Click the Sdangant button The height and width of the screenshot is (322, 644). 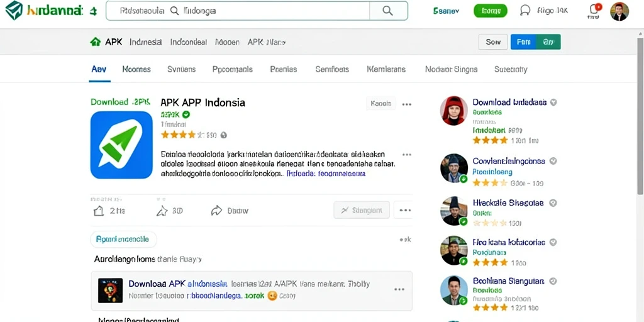(x=362, y=210)
